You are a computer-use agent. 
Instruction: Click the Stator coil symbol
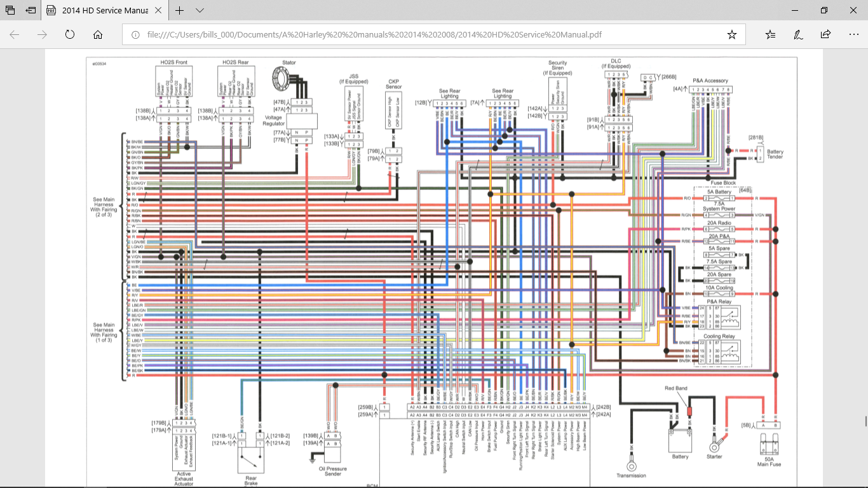tap(281, 79)
